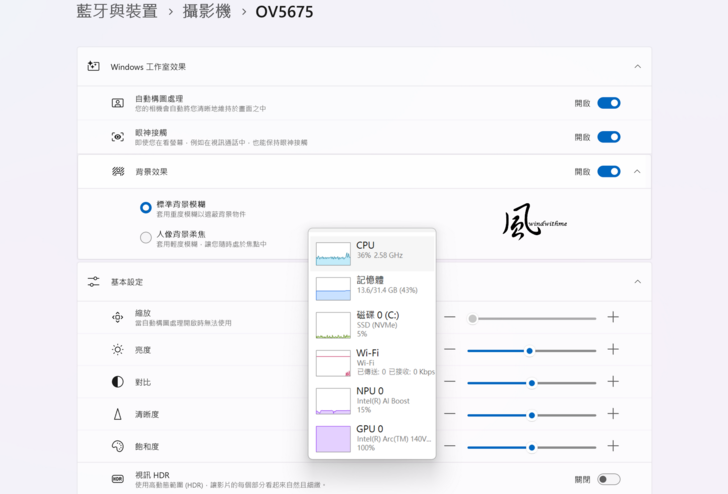This screenshot has width=728, height=494.
Task: Turn off the 自動構圖處理 toggle
Action: pos(608,103)
